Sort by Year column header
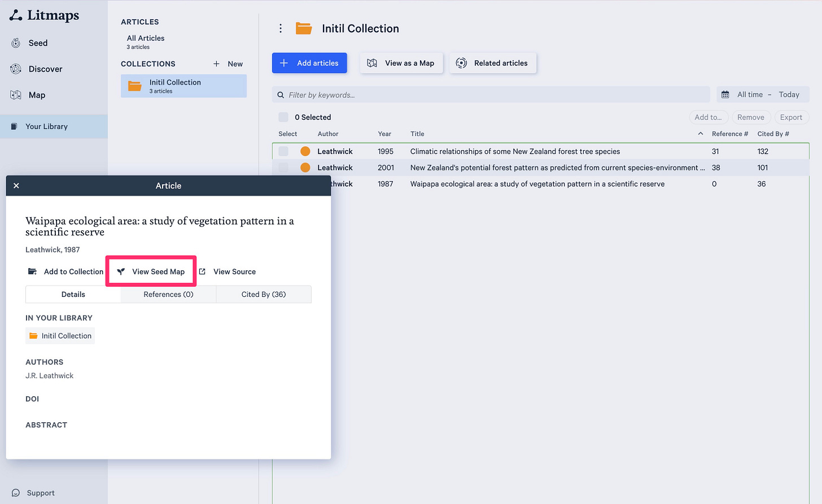This screenshot has height=504, width=822. tap(384, 134)
